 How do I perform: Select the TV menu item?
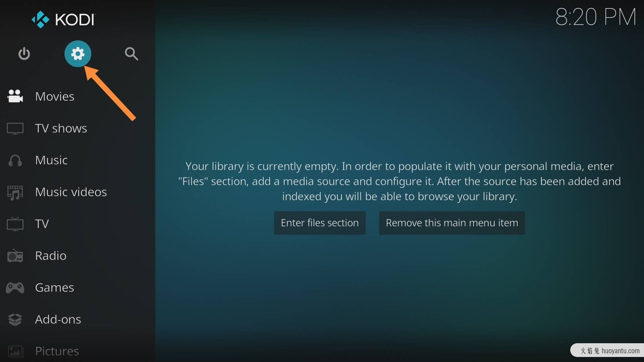pyautogui.click(x=42, y=223)
